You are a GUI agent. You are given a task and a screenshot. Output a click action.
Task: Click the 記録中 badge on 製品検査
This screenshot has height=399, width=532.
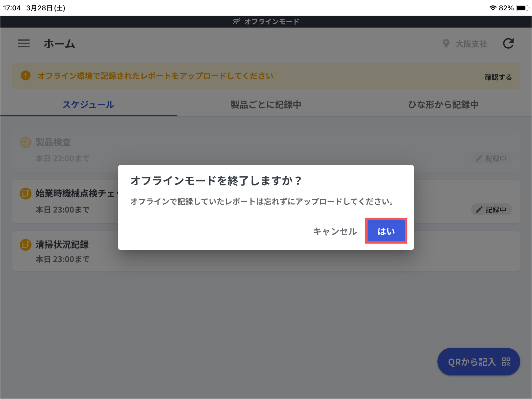(x=491, y=158)
